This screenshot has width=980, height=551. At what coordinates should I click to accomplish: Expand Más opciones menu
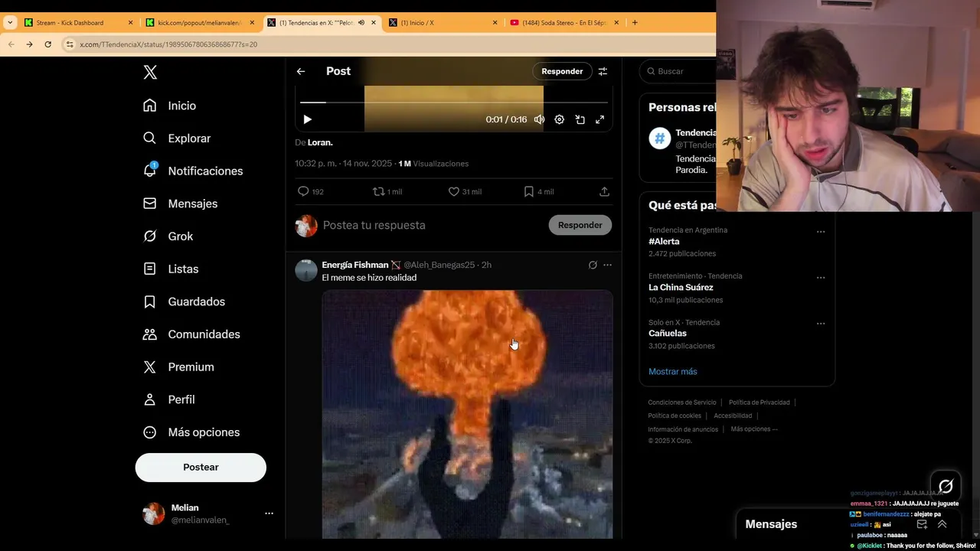[x=191, y=432]
